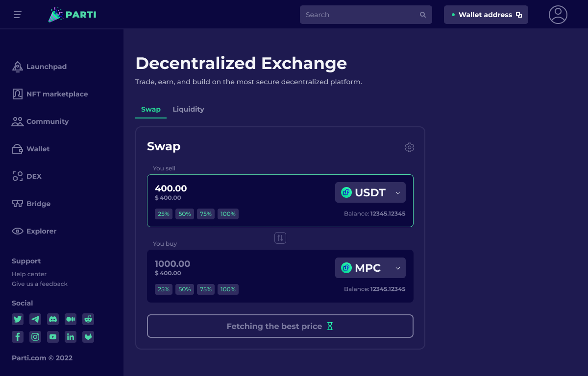The width and height of the screenshot is (588, 376).
Task: Open the user profile avatar
Action: pos(558,15)
